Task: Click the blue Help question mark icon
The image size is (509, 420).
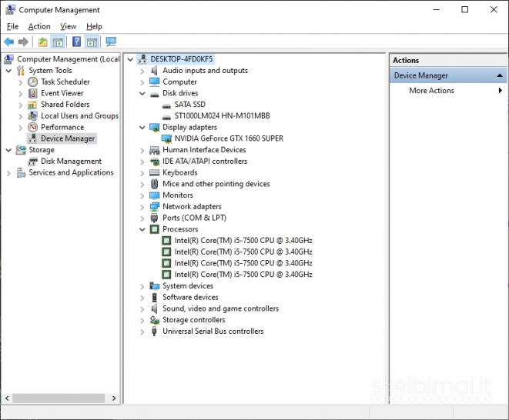Action: point(76,42)
